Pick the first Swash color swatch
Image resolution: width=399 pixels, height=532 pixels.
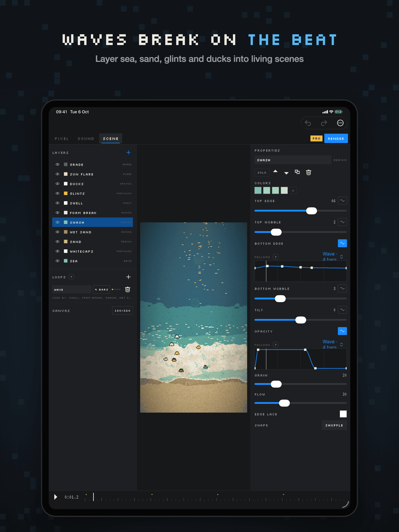(258, 190)
